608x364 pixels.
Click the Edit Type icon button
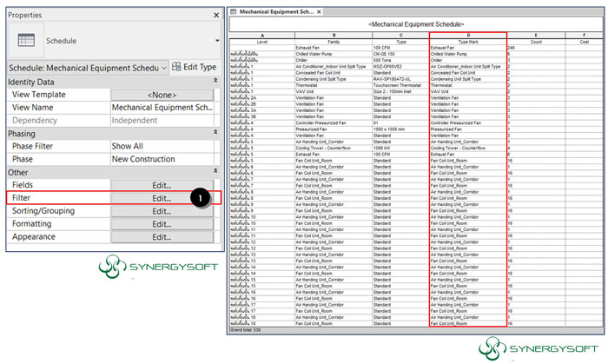178,67
